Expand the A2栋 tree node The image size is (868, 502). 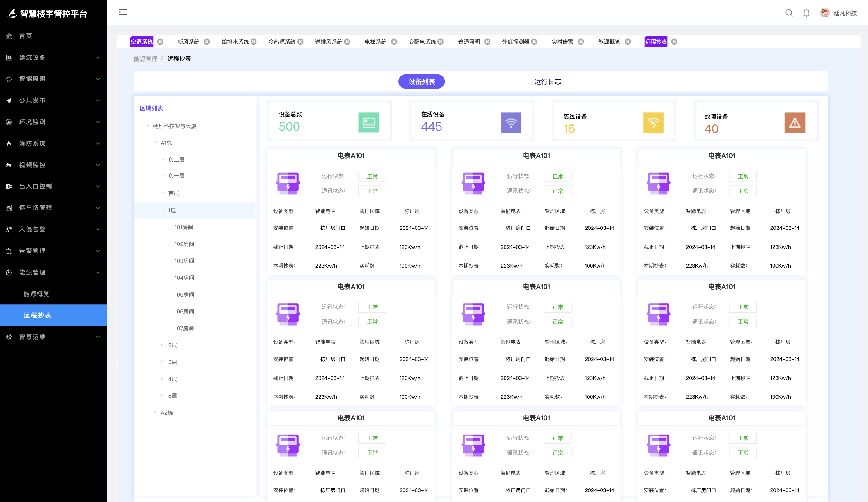[155, 412]
